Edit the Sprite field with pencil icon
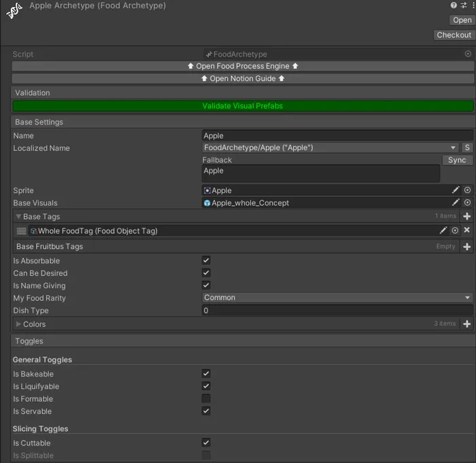Image resolution: width=476 pixels, height=463 pixels. 456,190
